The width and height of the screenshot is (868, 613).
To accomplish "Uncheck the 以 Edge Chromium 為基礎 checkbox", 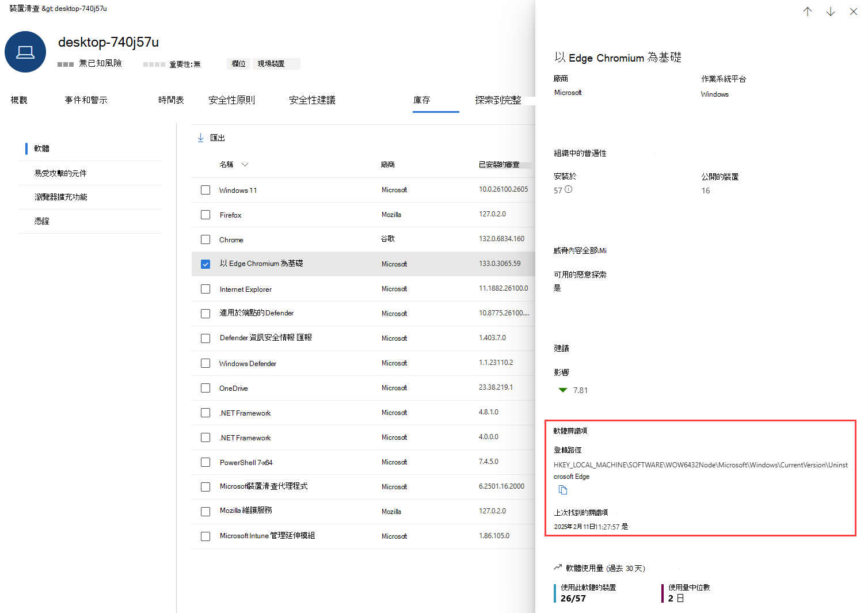I will point(205,264).
